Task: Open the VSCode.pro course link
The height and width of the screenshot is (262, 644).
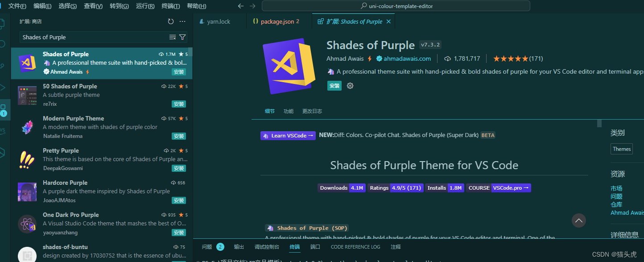Action: point(511,188)
